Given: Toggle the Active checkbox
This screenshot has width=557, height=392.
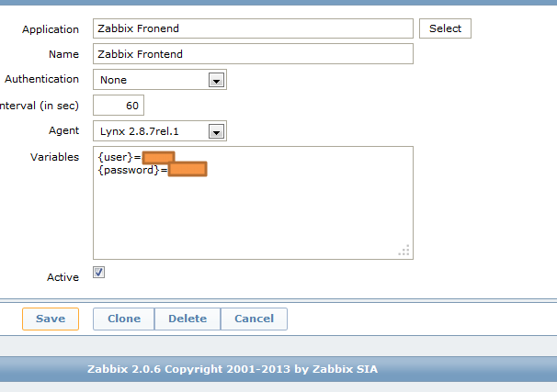Looking at the screenshot, I should coord(99,273).
